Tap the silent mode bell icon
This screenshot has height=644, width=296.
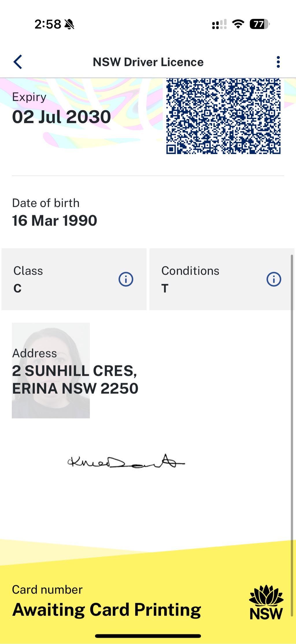69,24
